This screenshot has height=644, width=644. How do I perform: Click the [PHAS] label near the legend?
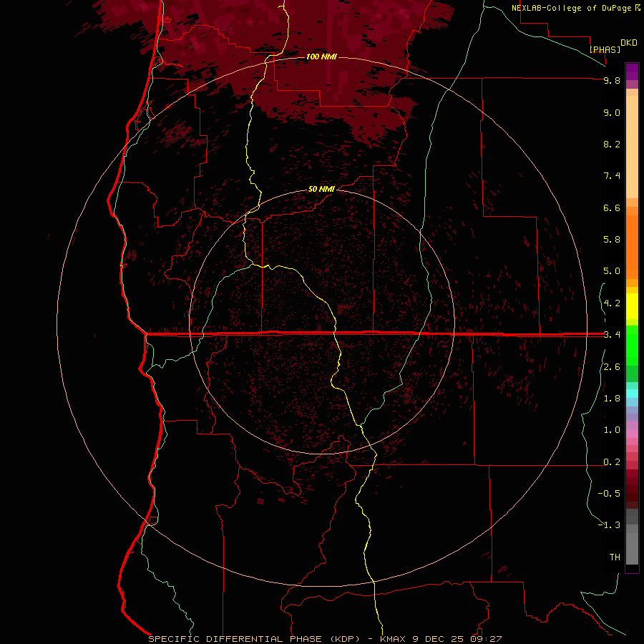[605, 49]
